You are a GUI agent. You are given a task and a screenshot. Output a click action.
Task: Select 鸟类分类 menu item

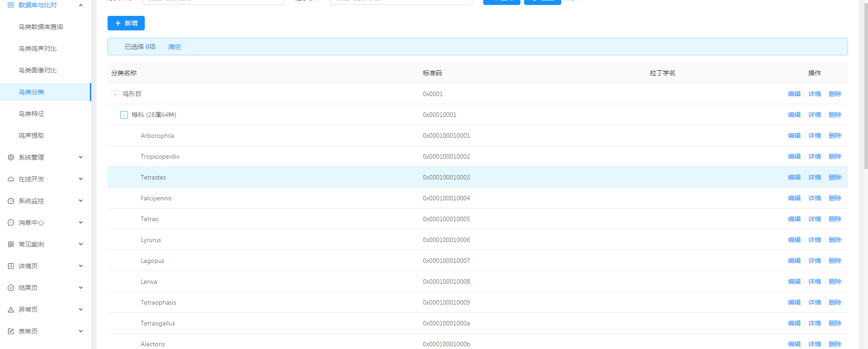[x=45, y=92]
